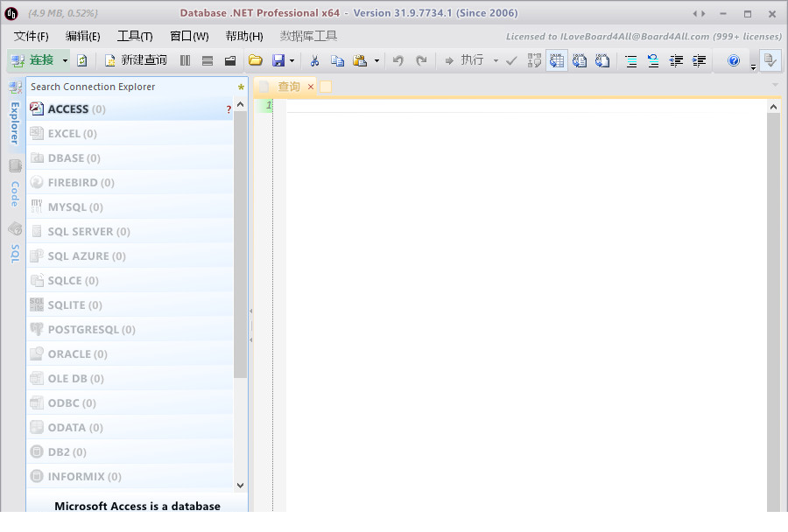Select the SQLCE (0) connection group
This screenshot has width=788, height=532.
click(130, 280)
